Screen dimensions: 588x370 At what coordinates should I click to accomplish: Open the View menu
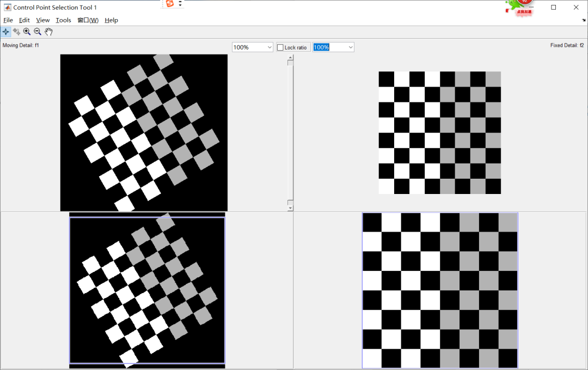coord(43,20)
